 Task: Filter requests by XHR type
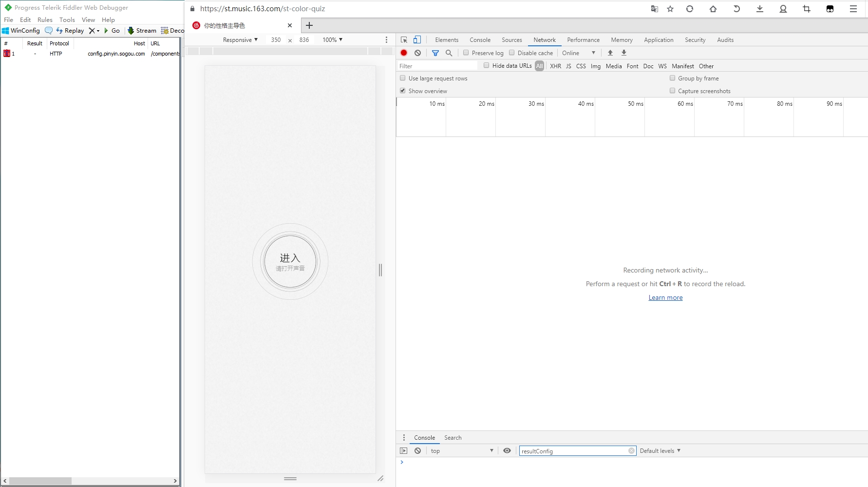coord(555,66)
